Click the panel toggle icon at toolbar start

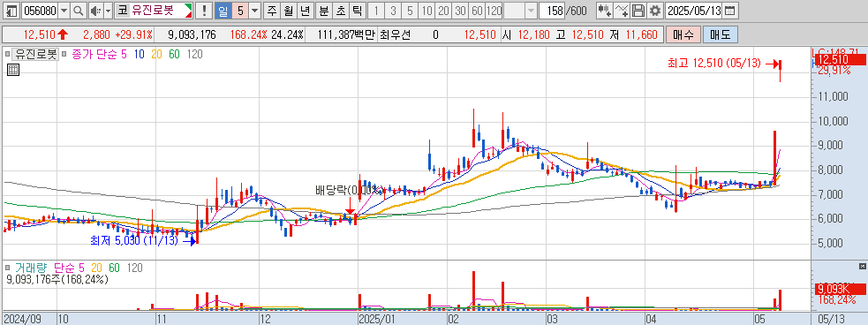pyautogui.click(x=11, y=10)
